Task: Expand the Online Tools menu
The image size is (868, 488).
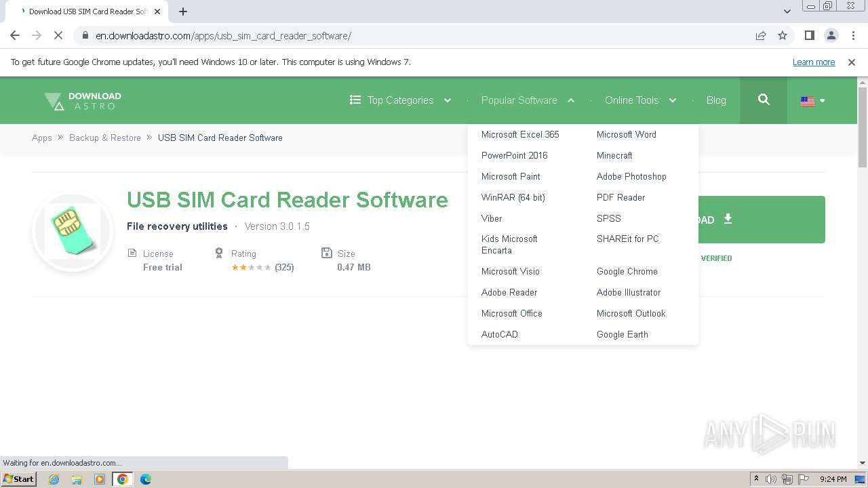Action: coord(640,100)
